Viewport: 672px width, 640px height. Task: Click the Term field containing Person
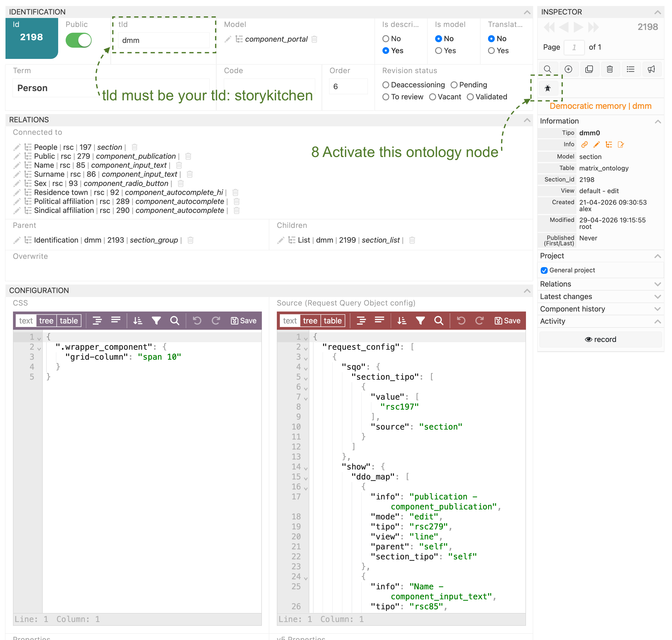[x=111, y=88]
